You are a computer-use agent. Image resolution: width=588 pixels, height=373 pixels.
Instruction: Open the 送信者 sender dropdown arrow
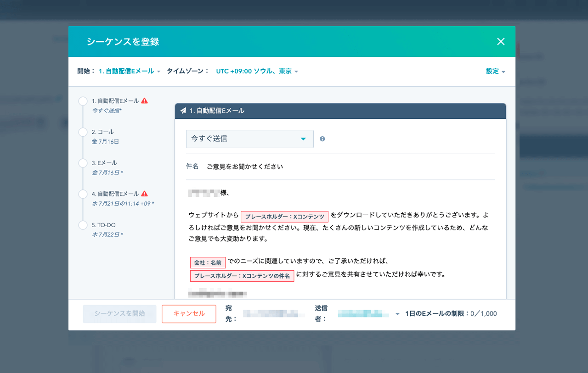397,314
